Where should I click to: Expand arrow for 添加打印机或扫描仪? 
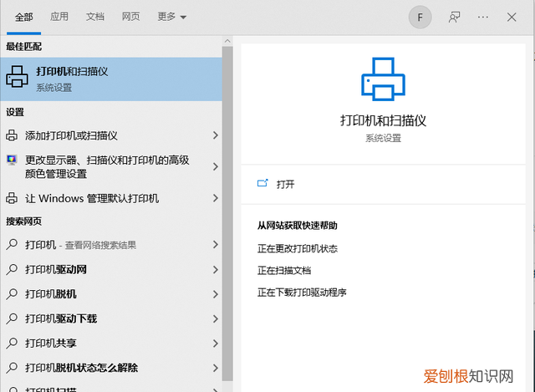[x=216, y=135]
